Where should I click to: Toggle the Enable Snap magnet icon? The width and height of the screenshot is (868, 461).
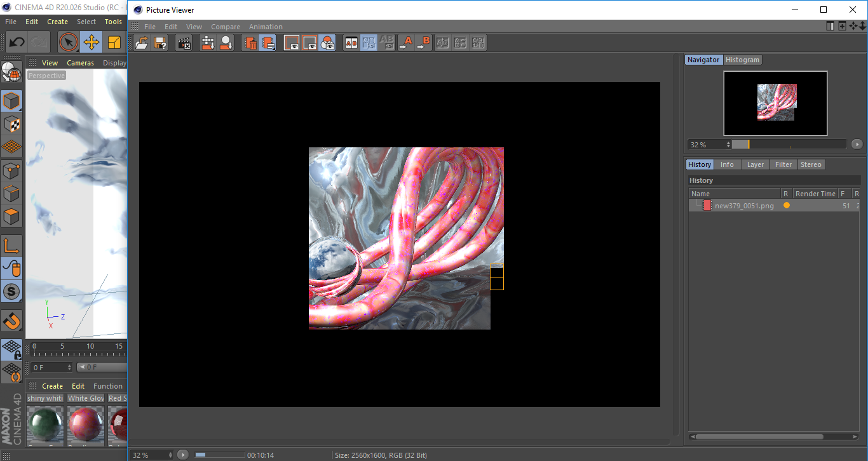tap(11, 321)
